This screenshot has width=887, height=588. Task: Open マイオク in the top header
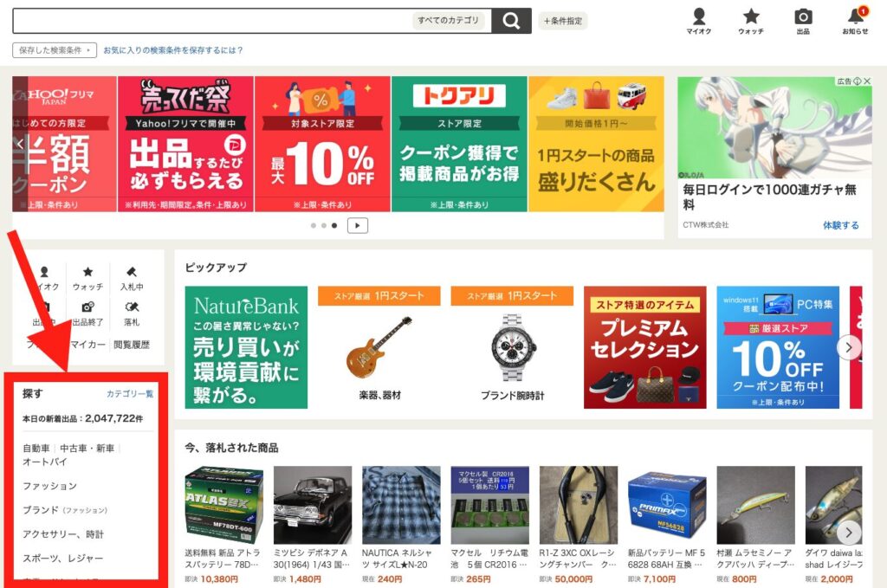coord(699,22)
